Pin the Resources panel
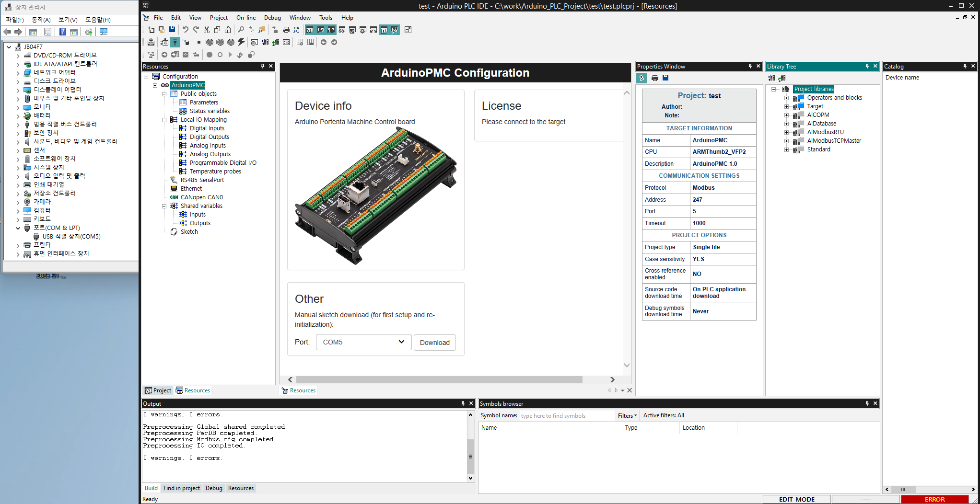The height and width of the screenshot is (504, 980). coord(263,66)
